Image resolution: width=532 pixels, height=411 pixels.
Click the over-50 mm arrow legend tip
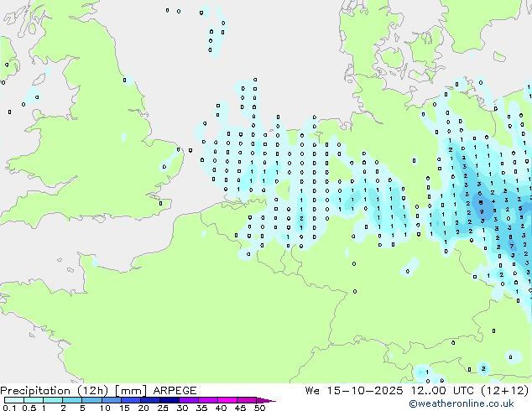click(x=266, y=400)
